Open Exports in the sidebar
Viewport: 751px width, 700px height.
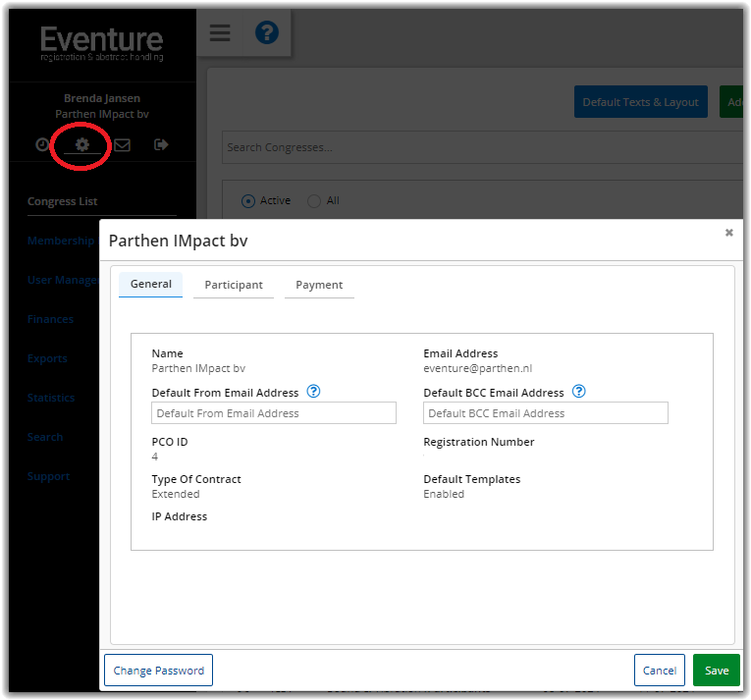click(x=47, y=358)
